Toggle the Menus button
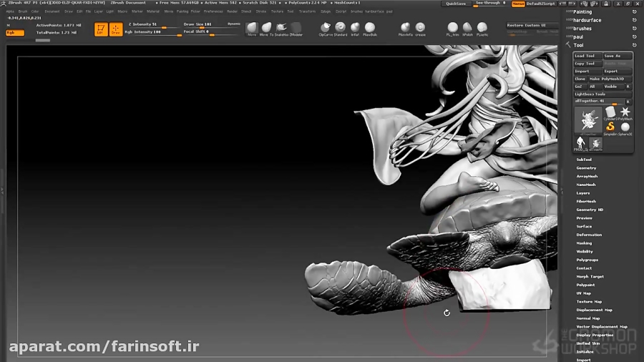The image size is (644, 362). [518, 4]
